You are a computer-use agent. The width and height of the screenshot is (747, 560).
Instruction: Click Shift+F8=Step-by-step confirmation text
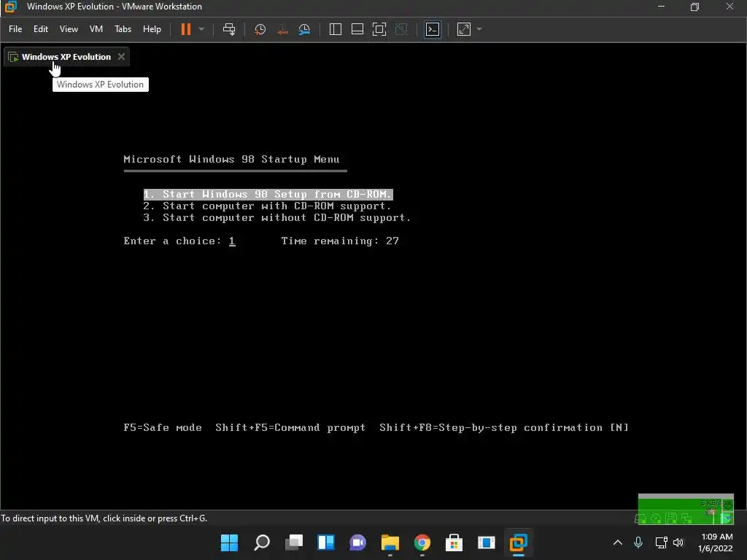coord(504,427)
